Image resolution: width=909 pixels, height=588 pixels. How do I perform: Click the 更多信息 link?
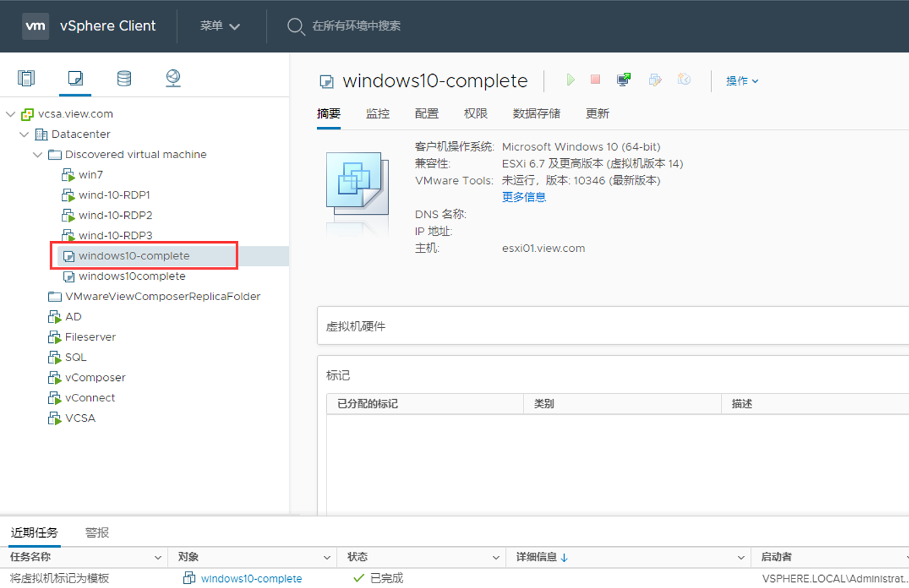coord(523,197)
